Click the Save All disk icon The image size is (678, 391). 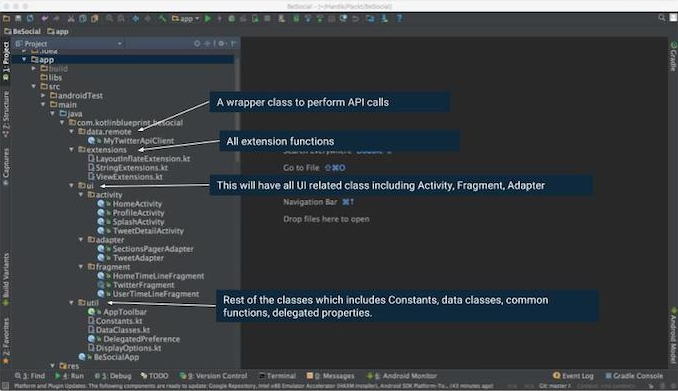[x=18, y=19]
